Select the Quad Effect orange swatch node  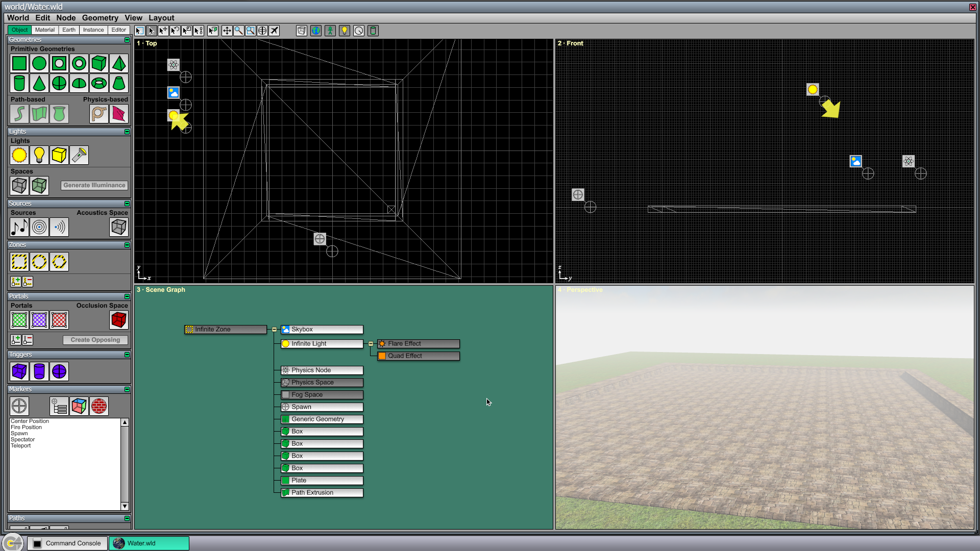point(419,356)
